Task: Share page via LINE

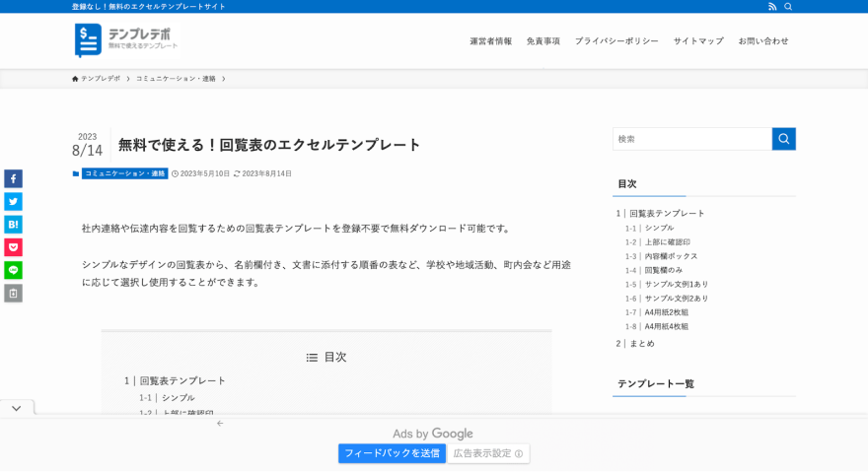Action: pos(13,270)
